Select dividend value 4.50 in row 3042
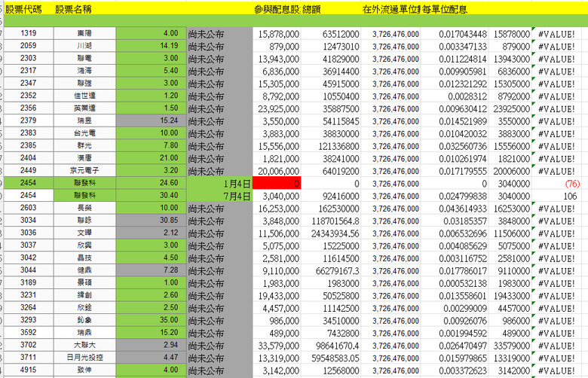The height and width of the screenshot is (378, 588). pyautogui.click(x=151, y=258)
